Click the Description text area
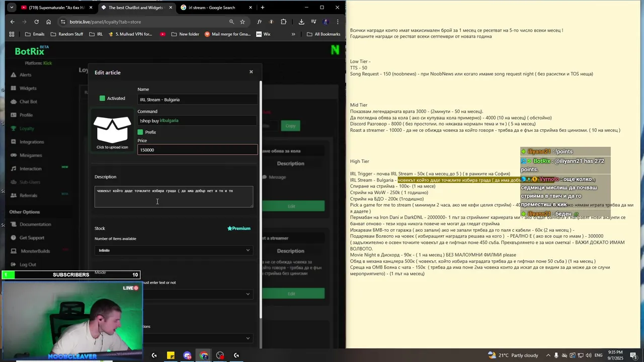This screenshot has height=362, width=644. (x=174, y=196)
